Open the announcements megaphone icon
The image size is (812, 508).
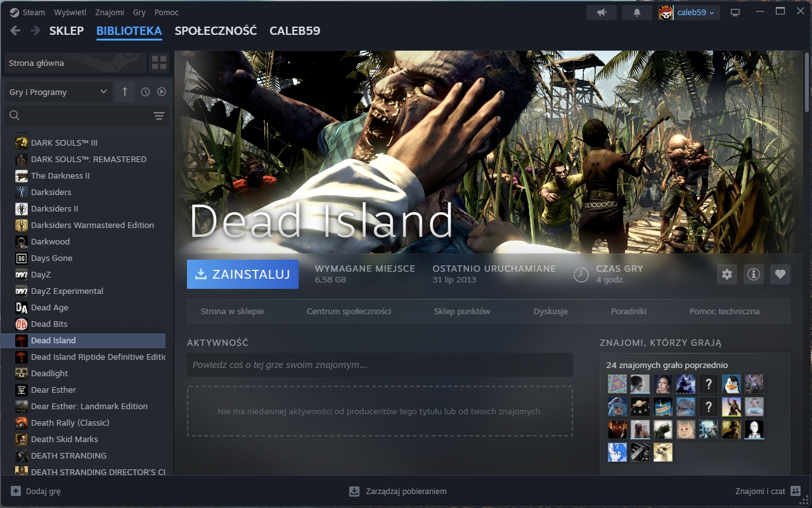602,13
